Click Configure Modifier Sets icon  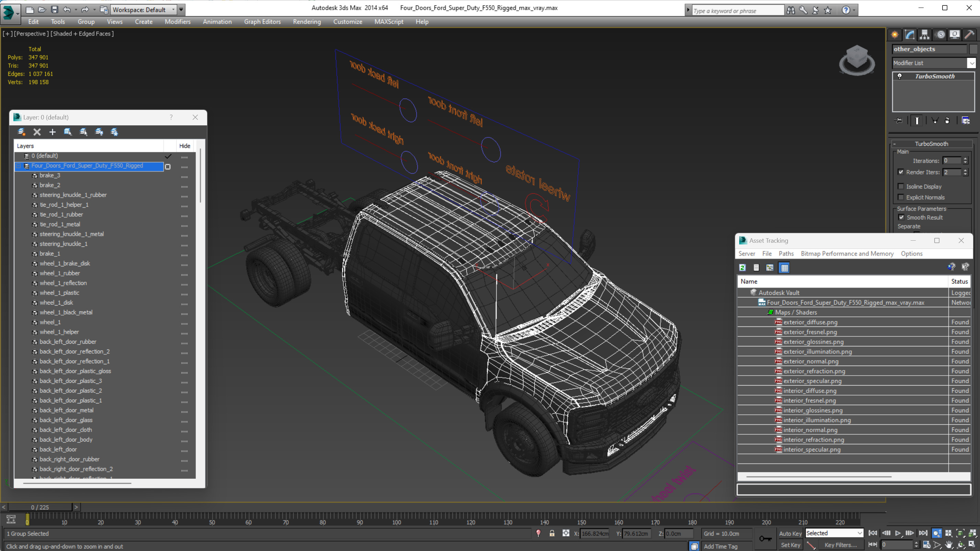(x=966, y=120)
